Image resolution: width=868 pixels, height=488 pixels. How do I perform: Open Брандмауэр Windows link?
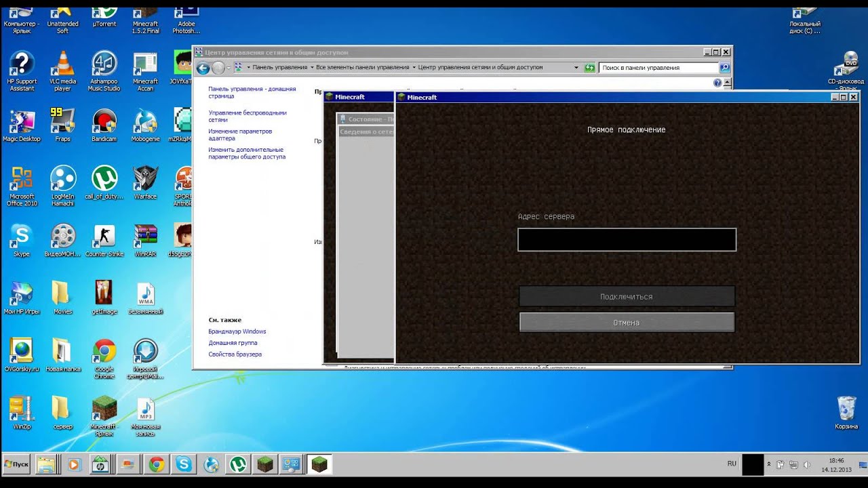click(237, 331)
